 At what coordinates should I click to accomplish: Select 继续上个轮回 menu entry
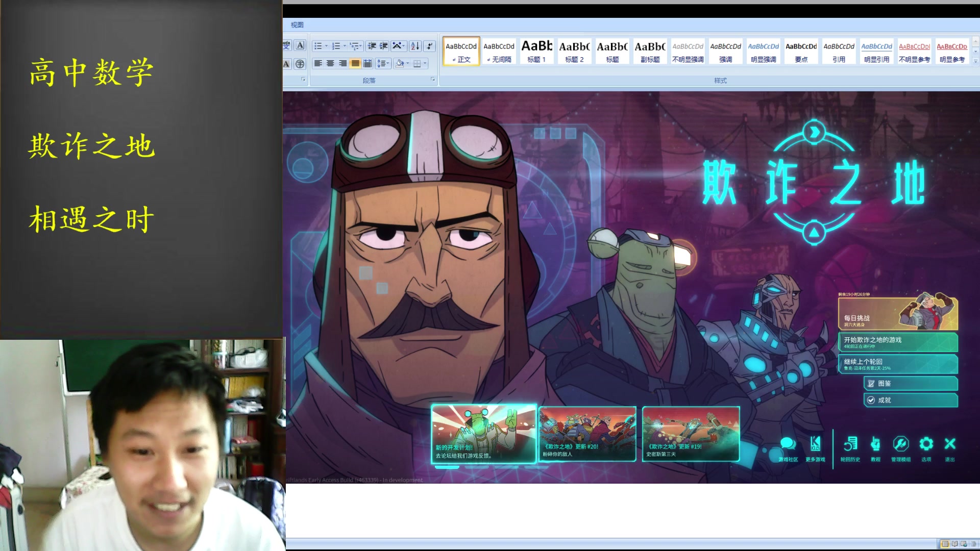[x=898, y=364]
